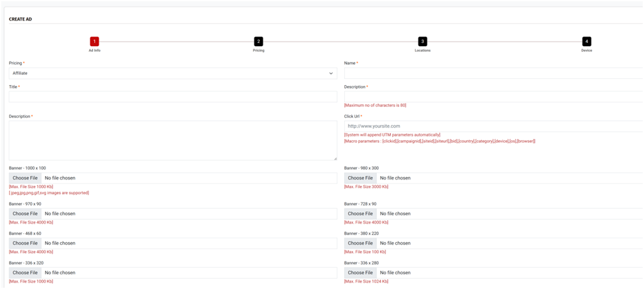Go to step 2 Pricing
This screenshot has height=289, width=644.
(x=258, y=41)
